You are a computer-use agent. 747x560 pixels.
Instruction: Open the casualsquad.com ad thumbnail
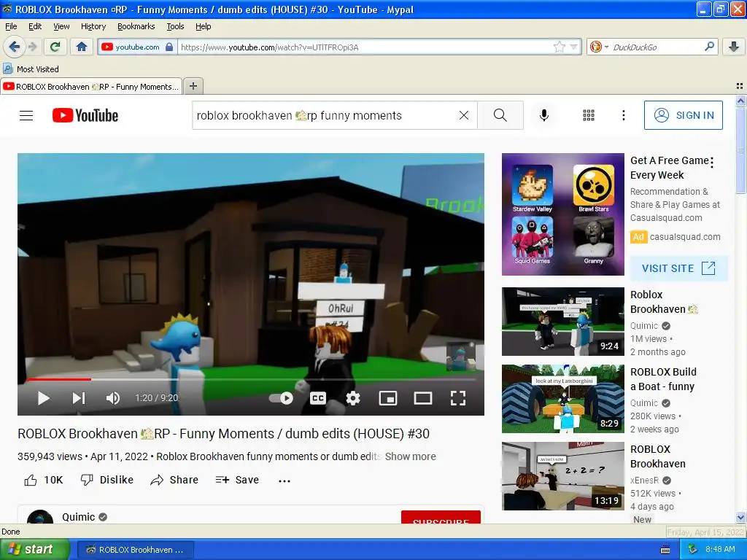[562, 214]
